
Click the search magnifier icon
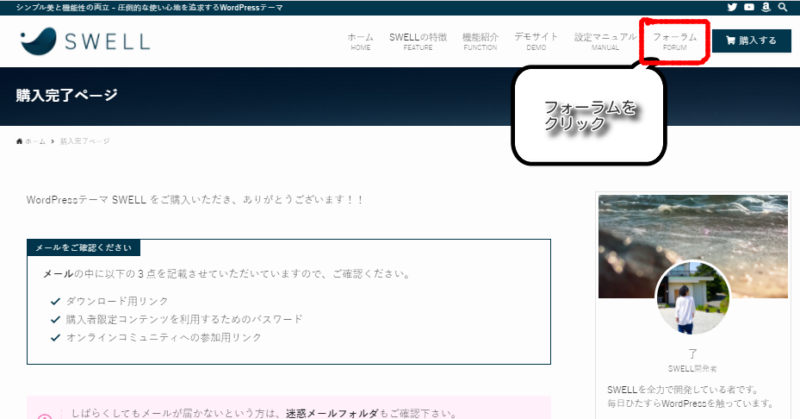(x=783, y=7)
